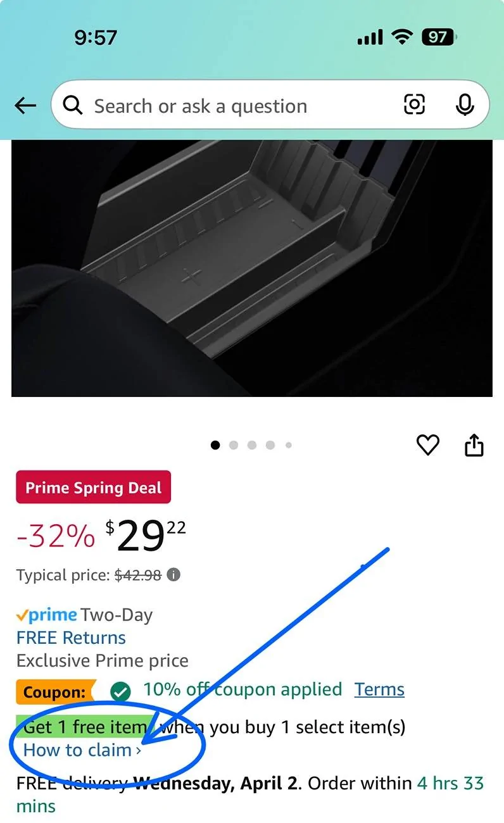The width and height of the screenshot is (504, 823).
Task: Tap the share icon
Action: coord(474,445)
